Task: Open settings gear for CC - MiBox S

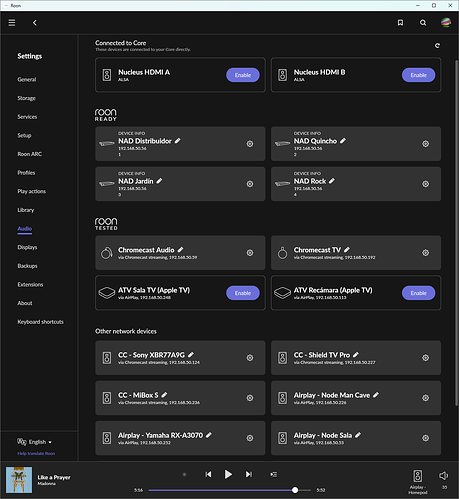Action: tap(250, 398)
